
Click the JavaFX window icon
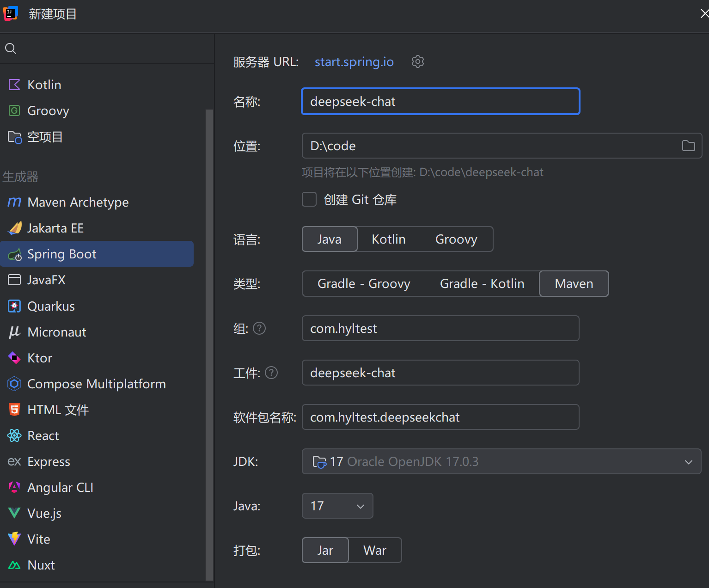(x=14, y=280)
